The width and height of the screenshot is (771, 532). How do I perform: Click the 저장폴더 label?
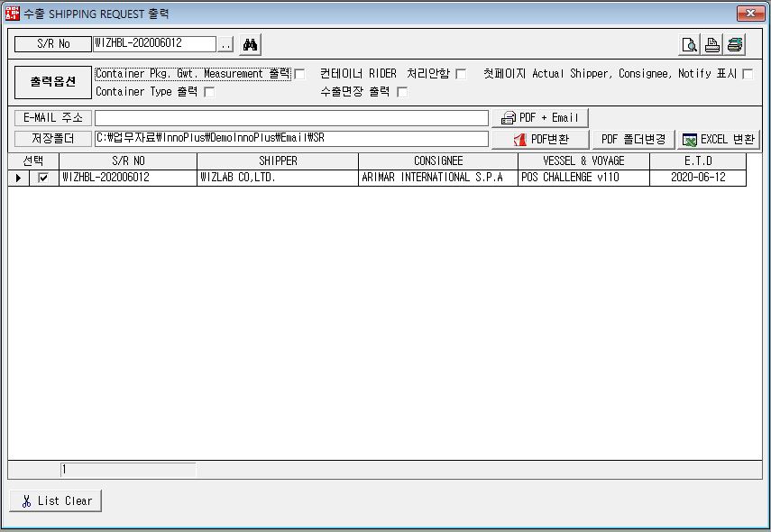53,139
